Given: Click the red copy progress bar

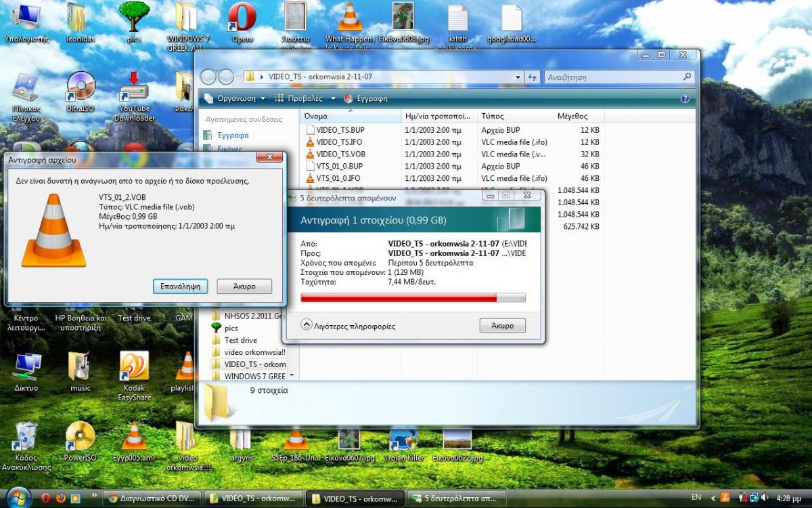Looking at the screenshot, I should [413, 297].
